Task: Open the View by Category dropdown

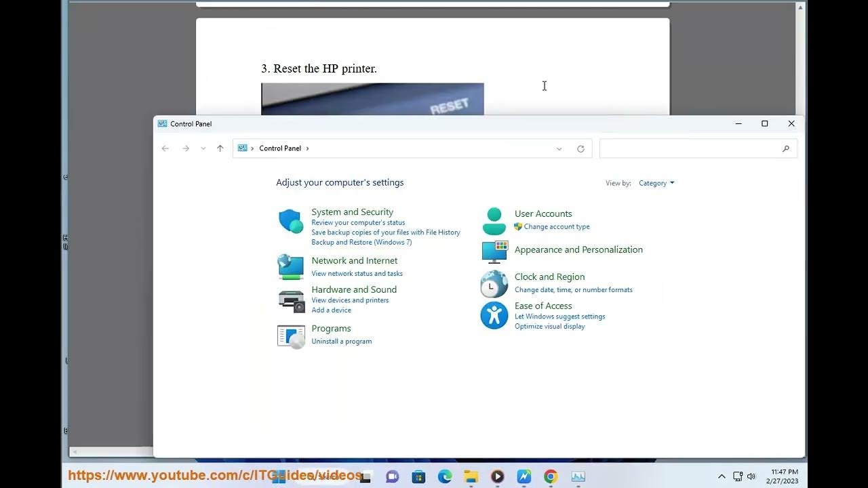Action: tap(656, 183)
